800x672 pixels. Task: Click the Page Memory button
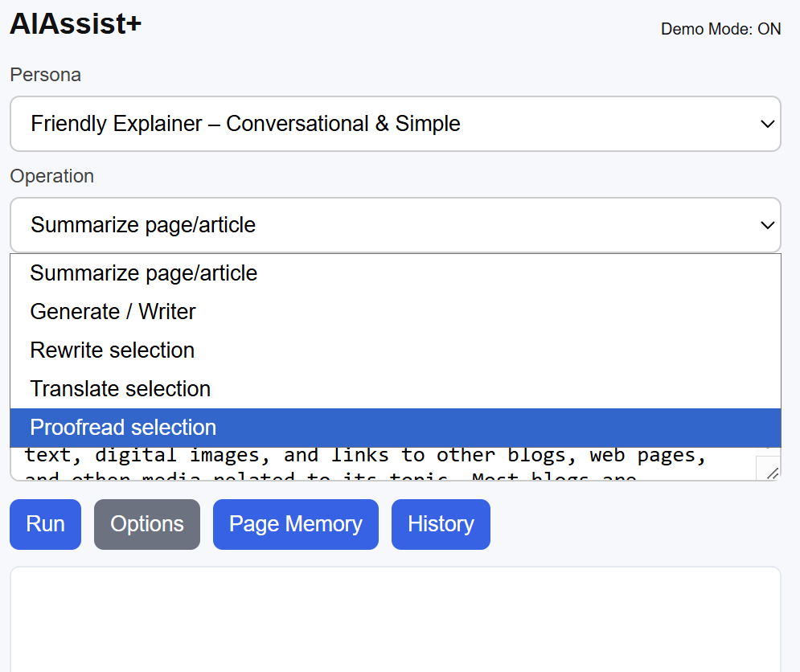click(295, 524)
